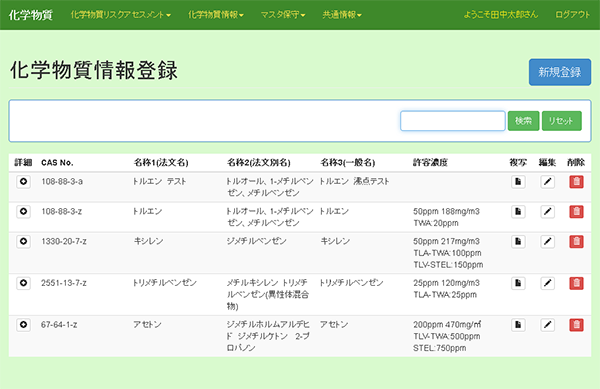Delete the 1330-20-7-z record
The height and width of the screenshot is (389, 600).
click(577, 241)
